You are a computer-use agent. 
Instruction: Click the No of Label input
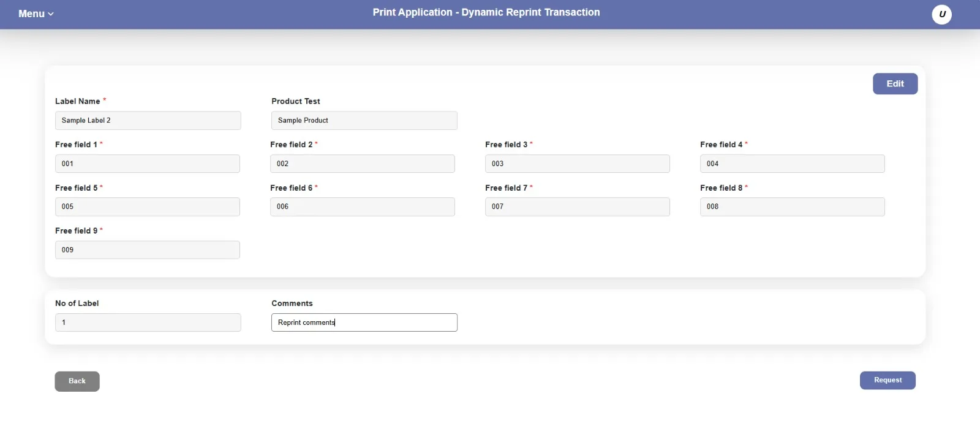point(148,322)
